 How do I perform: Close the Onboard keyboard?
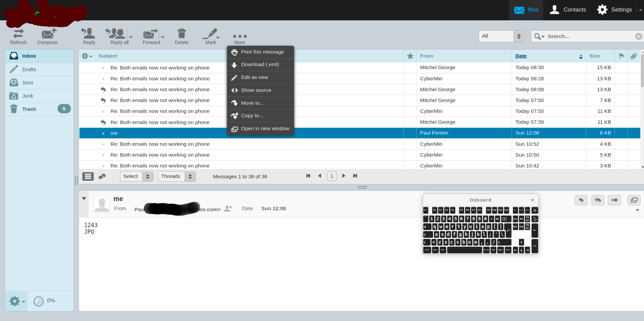[x=533, y=200]
